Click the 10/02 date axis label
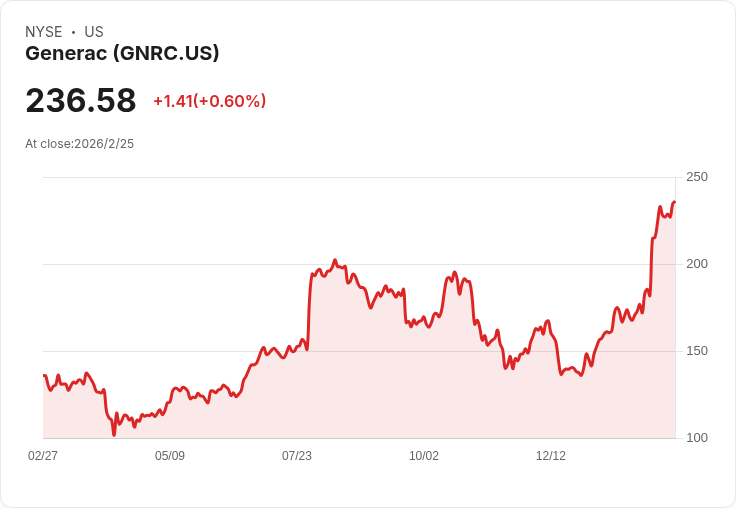This screenshot has height=508, width=736. pos(424,455)
